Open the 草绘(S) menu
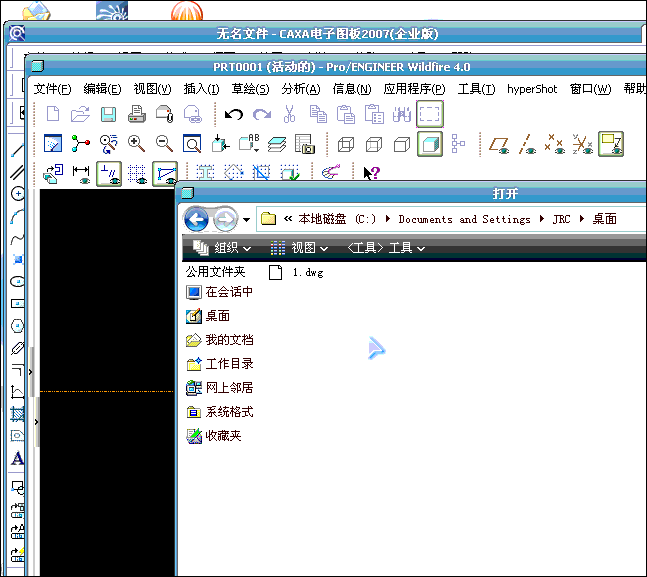This screenshot has width=647, height=577. [250, 89]
